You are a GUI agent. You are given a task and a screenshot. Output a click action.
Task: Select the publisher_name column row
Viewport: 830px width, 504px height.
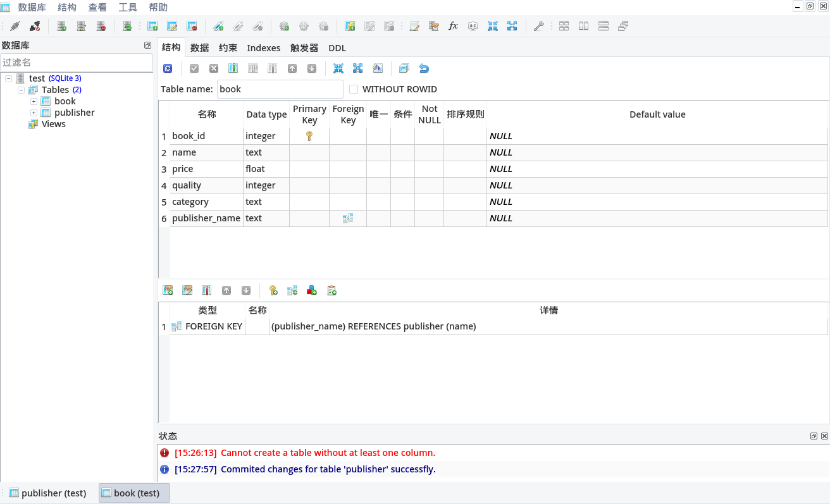(x=499, y=218)
